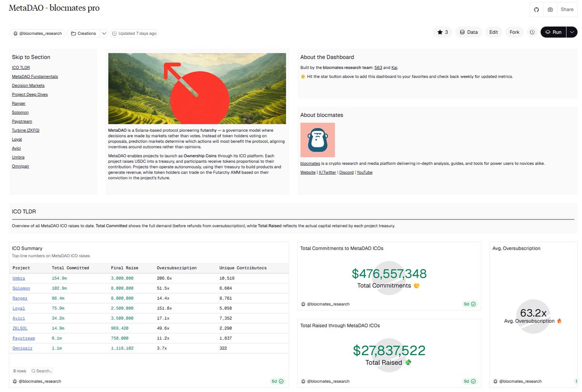The height and width of the screenshot is (392, 582).
Task: Expand the Creations dropdown chevron
Action: (x=104, y=33)
